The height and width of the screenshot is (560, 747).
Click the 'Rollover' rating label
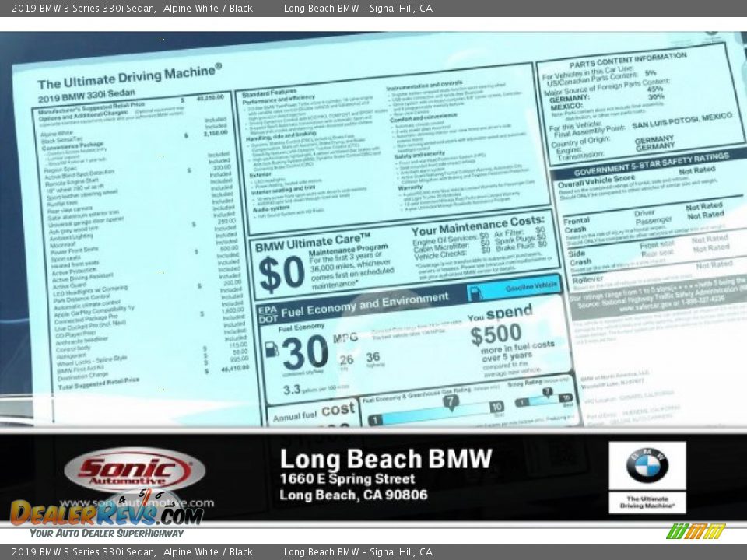coord(588,280)
